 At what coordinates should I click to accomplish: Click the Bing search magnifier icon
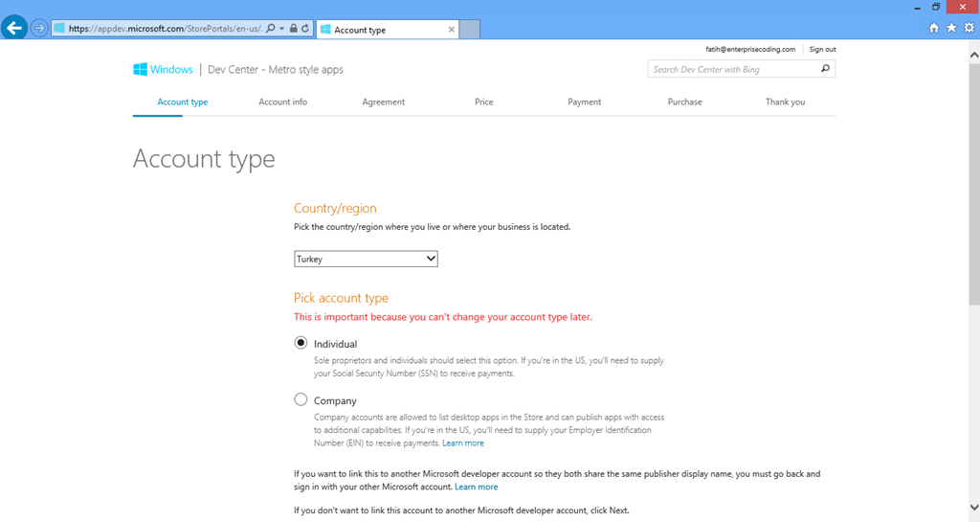(825, 69)
